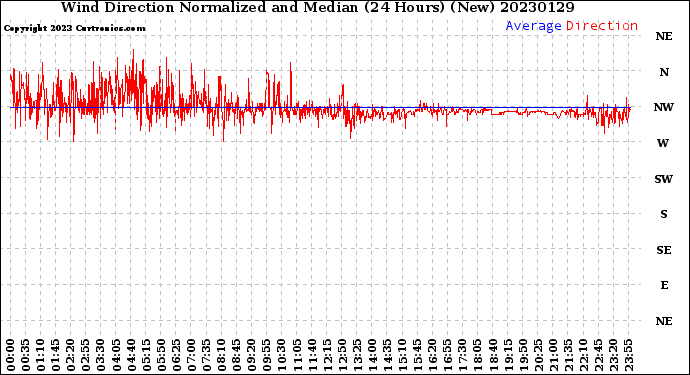The width and height of the screenshot is (690, 375).
Task: Click the 'Direction' legend label
Action: tap(602, 26)
